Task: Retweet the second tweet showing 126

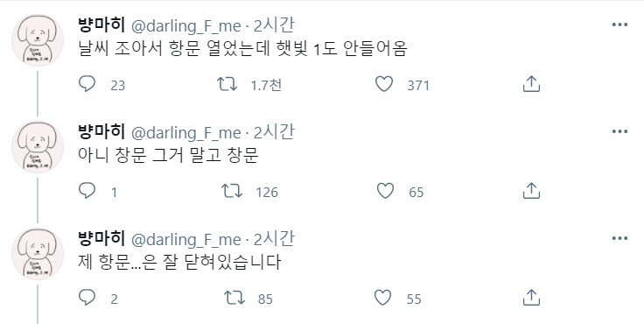Action: [x=232, y=191]
